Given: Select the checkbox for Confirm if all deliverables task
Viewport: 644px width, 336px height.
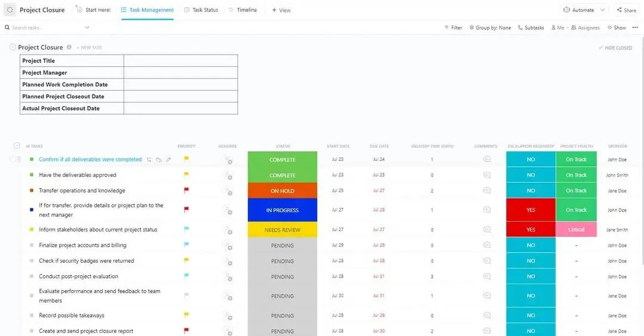Looking at the screenshot, I should [x=13, y=159].
